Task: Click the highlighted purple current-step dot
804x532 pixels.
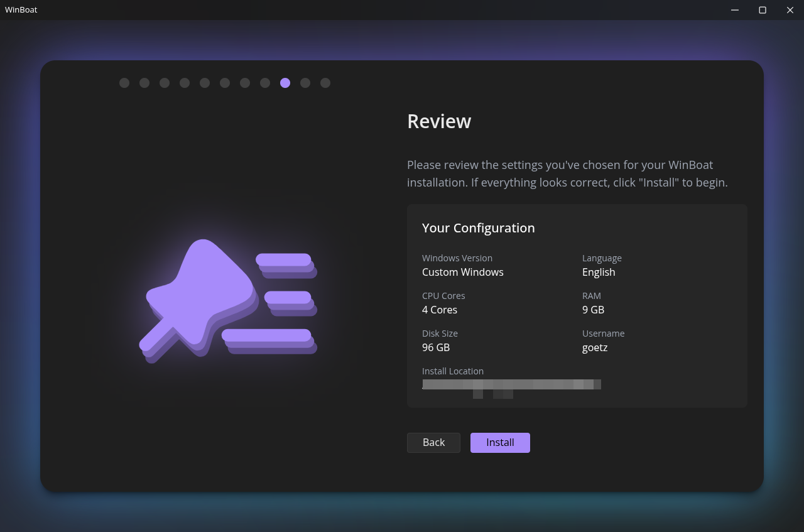Action: tap(285, 83)
